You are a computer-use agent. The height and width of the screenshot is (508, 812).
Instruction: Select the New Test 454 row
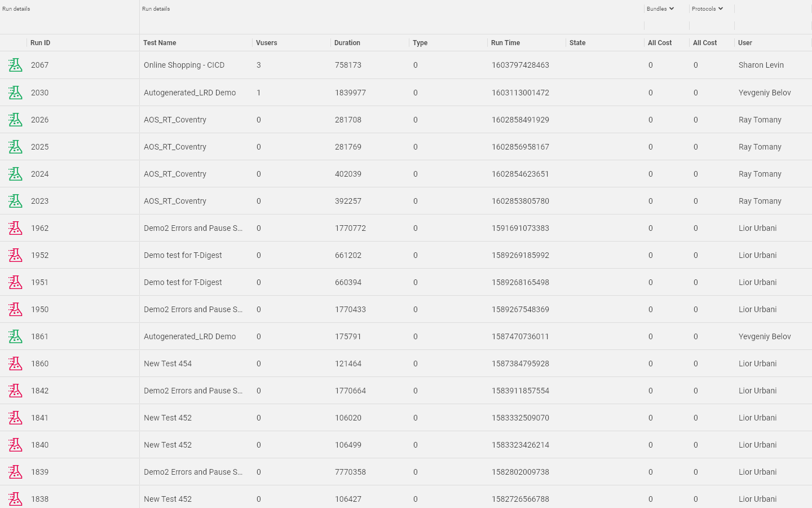tap(406, 364)
